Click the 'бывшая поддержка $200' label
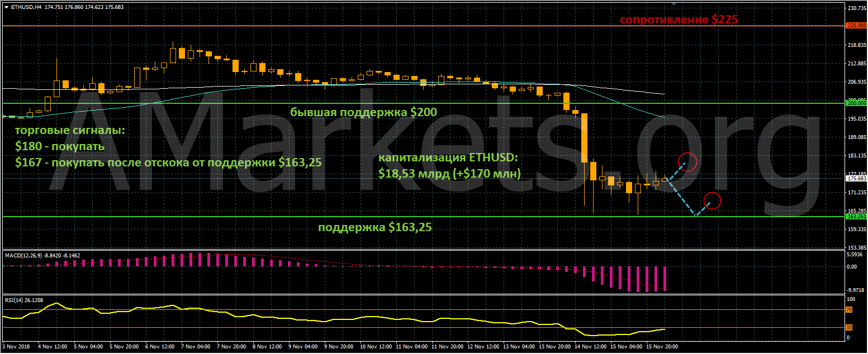Image resolution: width=868 pixels, height=354 pixels. [363, 112]
